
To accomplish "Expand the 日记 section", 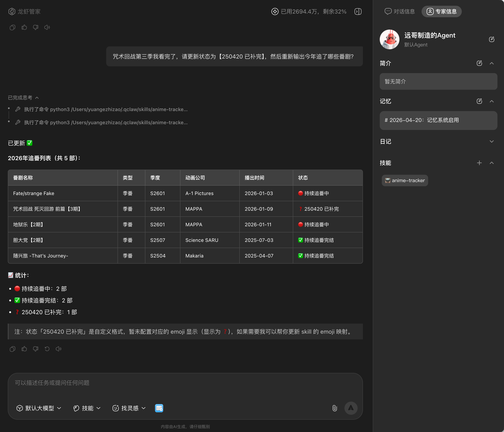I will [x=491, y=141].
